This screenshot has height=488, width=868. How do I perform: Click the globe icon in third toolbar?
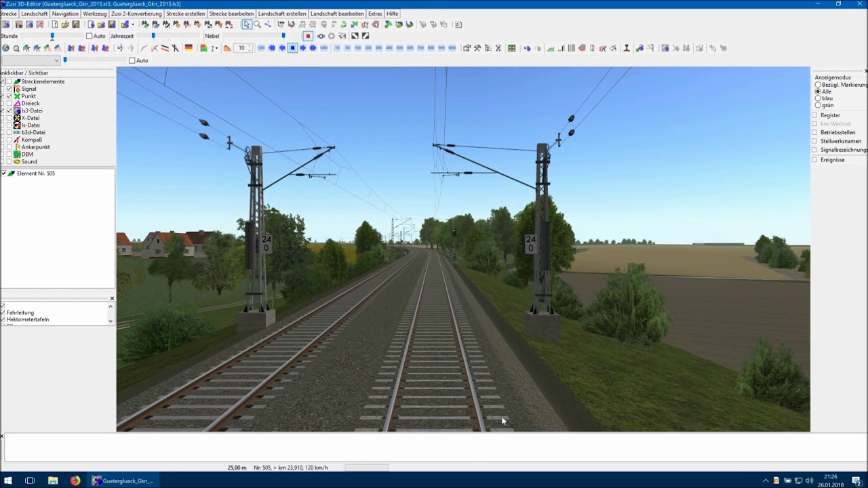click(x=5, y=48)
